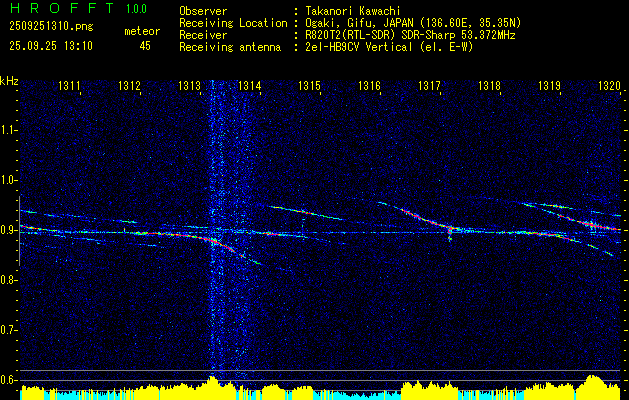Click time marker 1313 on the time axis
The width and height of the screenshot is (629, 400).
tap(189, 85)
